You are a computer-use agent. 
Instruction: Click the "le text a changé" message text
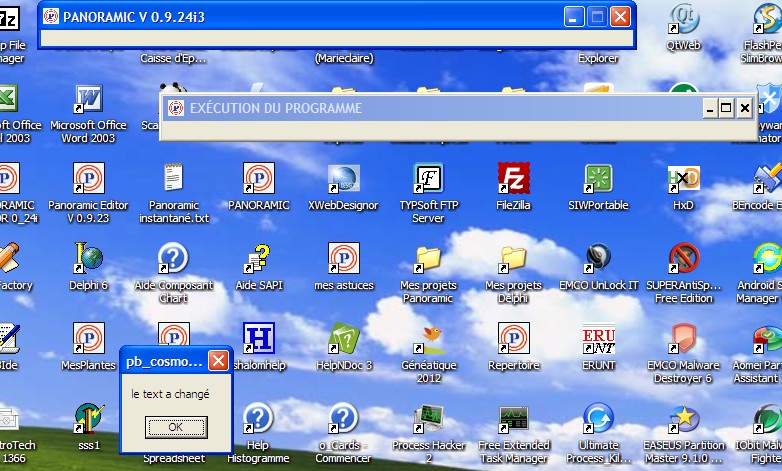(x=170, y=394)
